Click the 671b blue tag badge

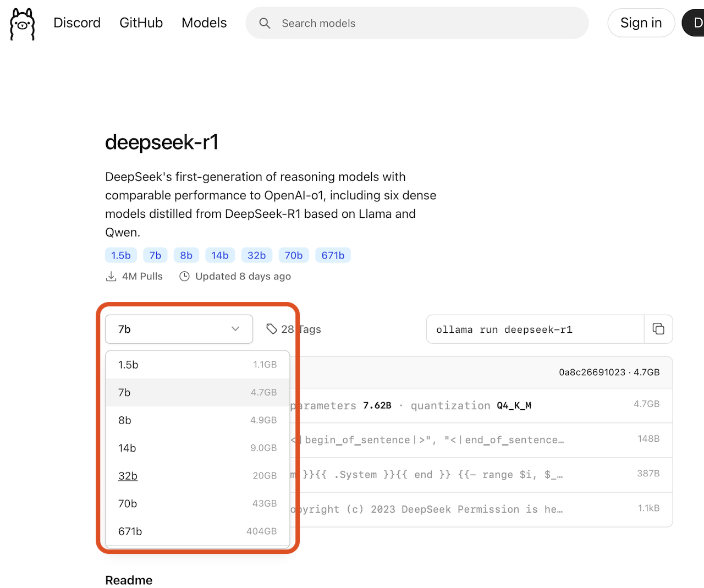(333, 255)
